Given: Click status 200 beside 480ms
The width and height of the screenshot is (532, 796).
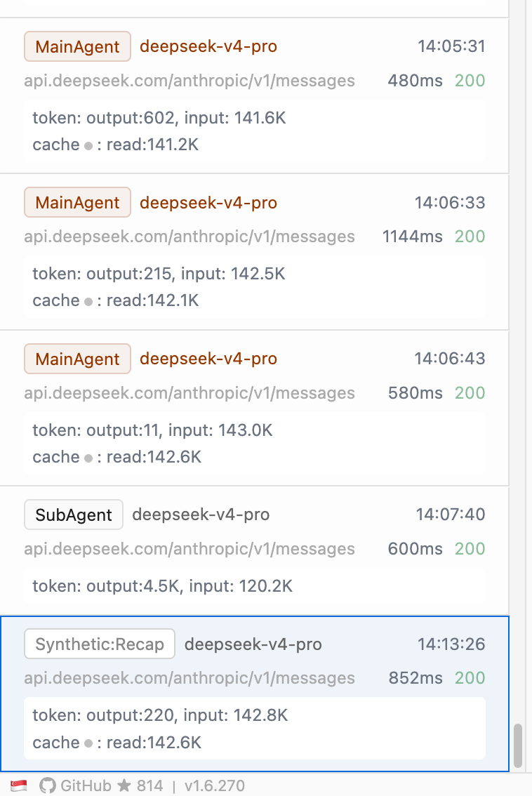Looking at the screenshot, I should click(470, 81).
